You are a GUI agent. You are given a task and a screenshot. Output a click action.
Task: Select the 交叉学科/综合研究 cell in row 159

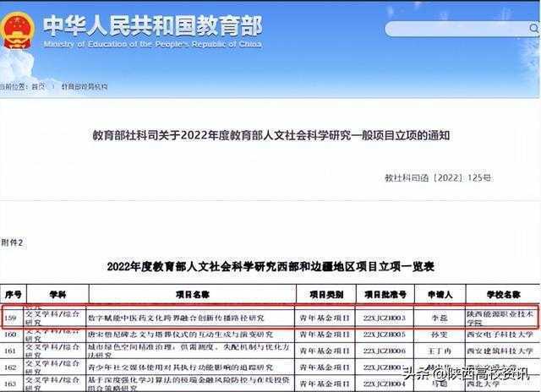(52, 318)
